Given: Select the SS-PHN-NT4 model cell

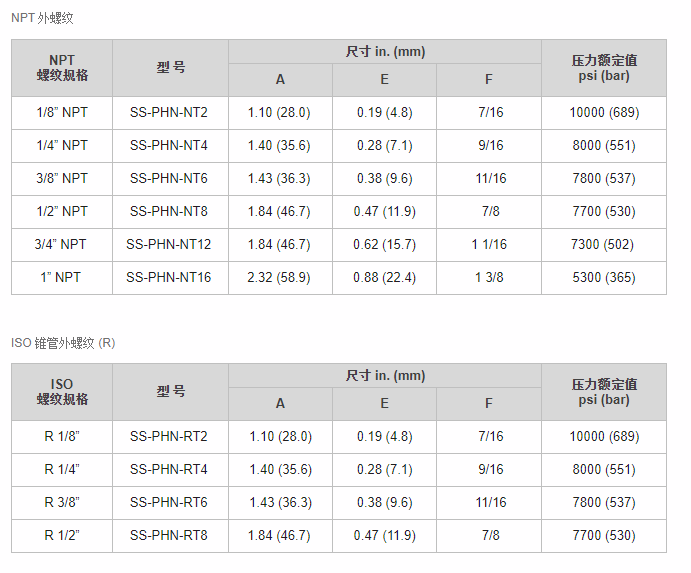Looking at the screenshot, I should click(x=169, y=146).
